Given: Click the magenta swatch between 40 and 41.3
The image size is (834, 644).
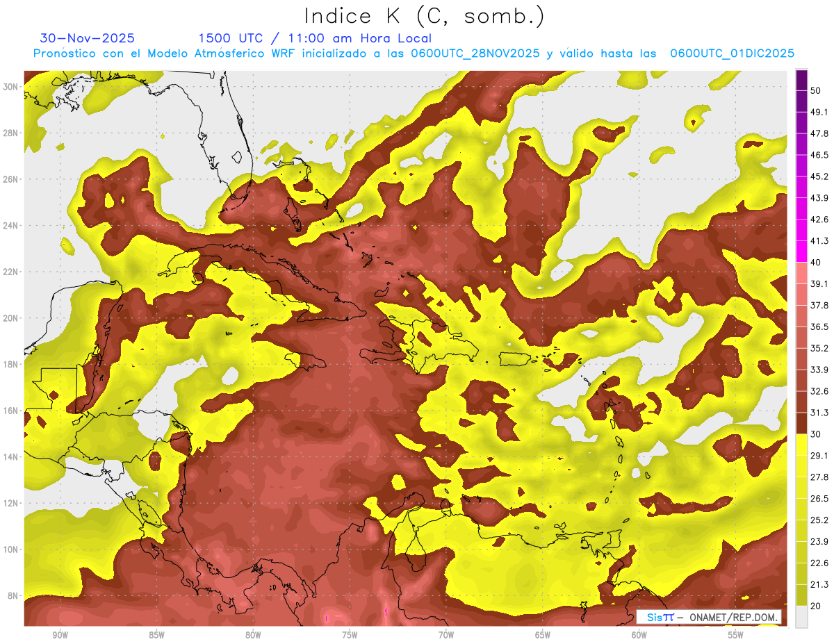Looking at the screenshot, I should click(x=801, y=251).
